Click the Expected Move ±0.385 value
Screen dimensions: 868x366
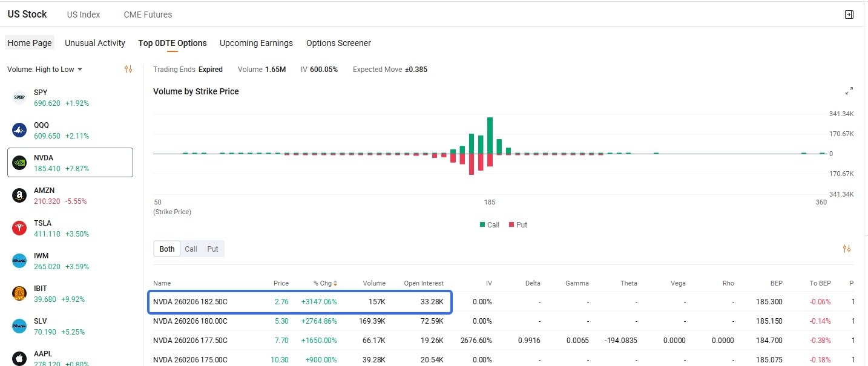(416, 69)
